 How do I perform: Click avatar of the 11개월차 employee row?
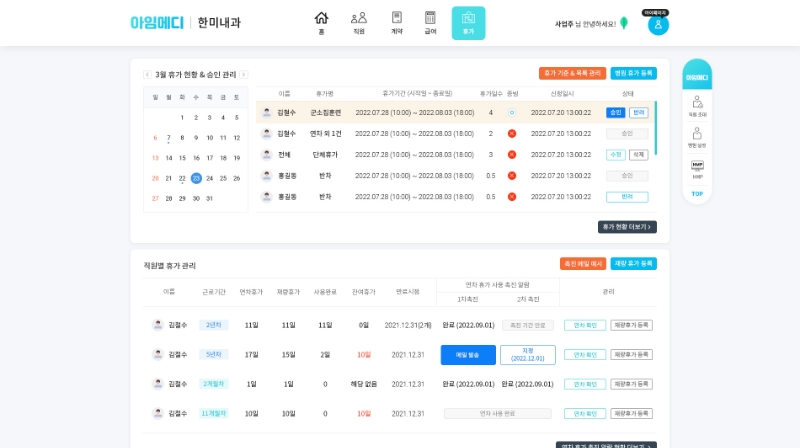pos(158,413)
